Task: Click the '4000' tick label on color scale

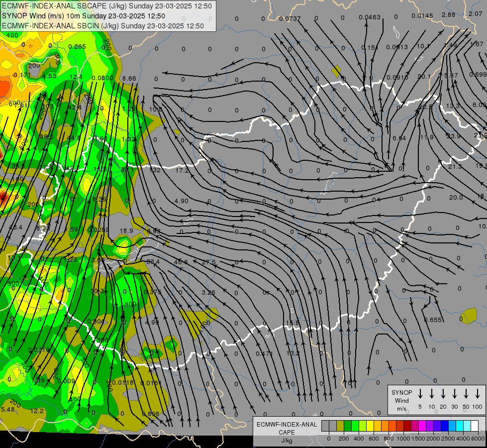Action: pyautogui.click(x=463, y=439)
